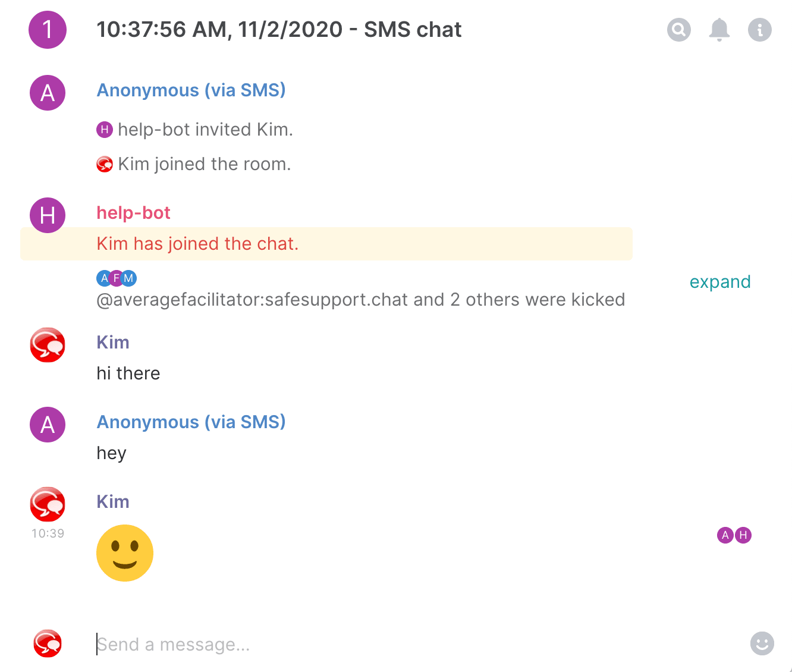Open the room info icon
Image resolution: width=792 pixels, height=672 pixels.
tap(759, 29)
